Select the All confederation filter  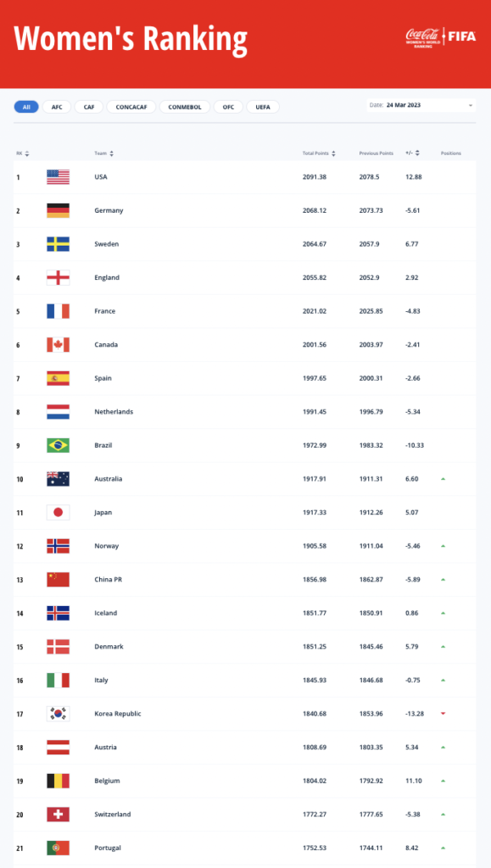point(26,107)
